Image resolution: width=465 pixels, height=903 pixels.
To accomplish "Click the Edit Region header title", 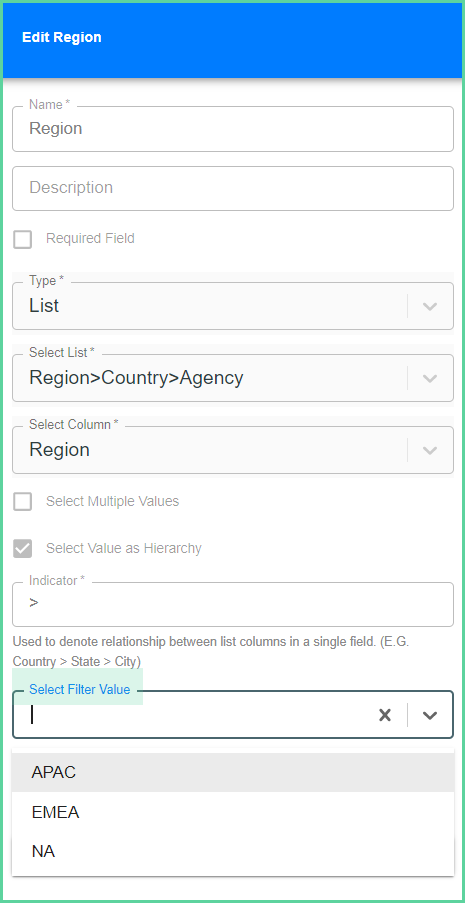I will (62, 37).
